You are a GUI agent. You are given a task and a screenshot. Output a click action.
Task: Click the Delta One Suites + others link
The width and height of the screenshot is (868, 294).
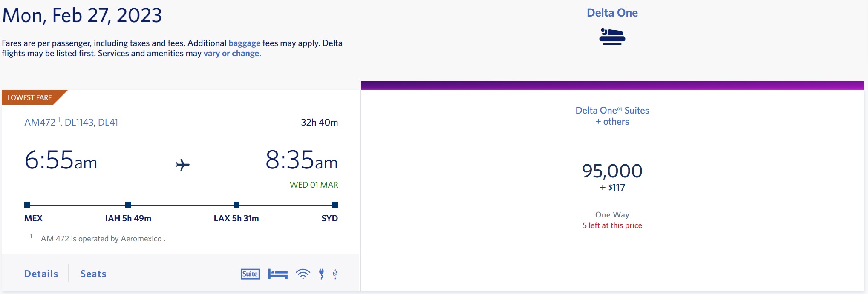click(x=612, y=116)
